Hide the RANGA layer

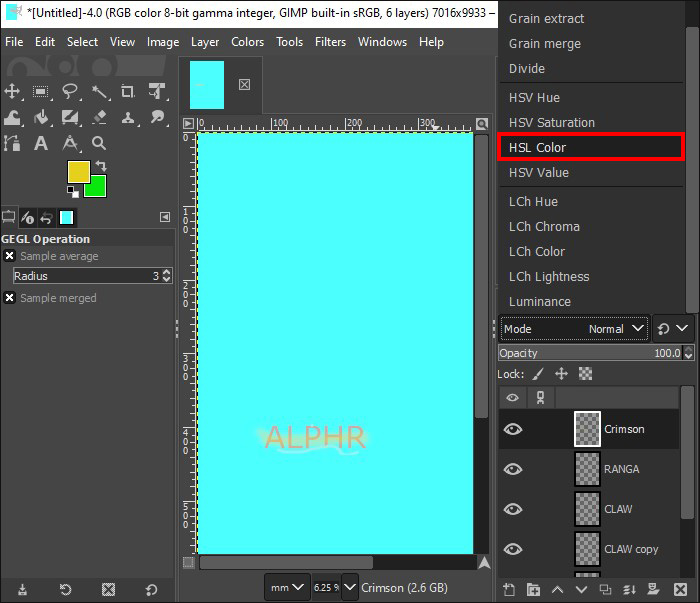[512, 469]
